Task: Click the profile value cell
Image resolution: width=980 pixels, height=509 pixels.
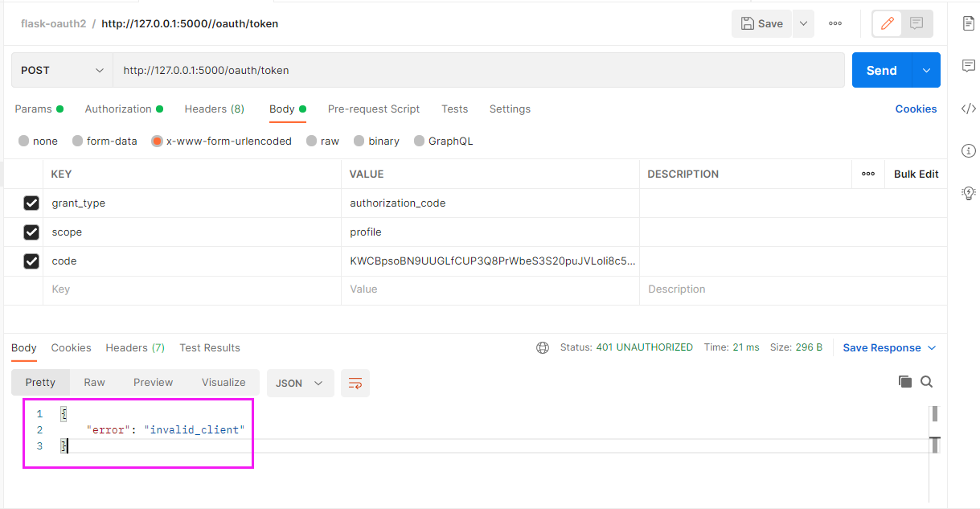Action: [490, 232]
